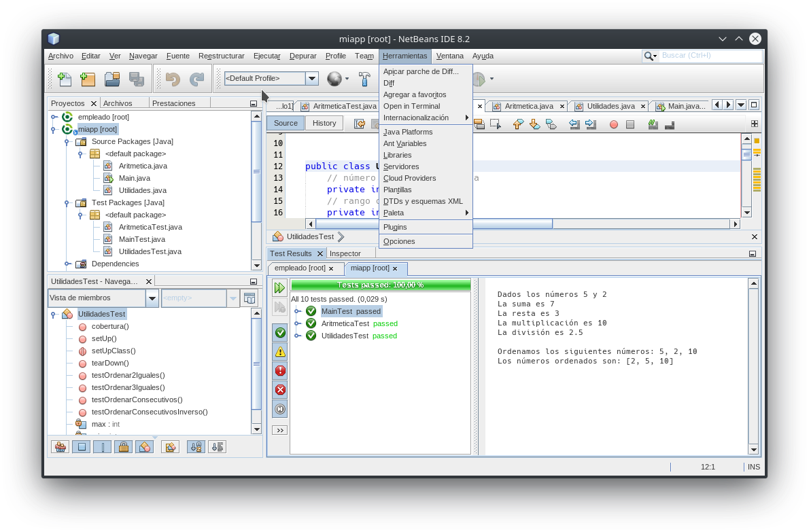Image resolution: width=809 pixels, height=532 pixels.
Task: Click the Open Project folder icon
Action: point(112,79)
